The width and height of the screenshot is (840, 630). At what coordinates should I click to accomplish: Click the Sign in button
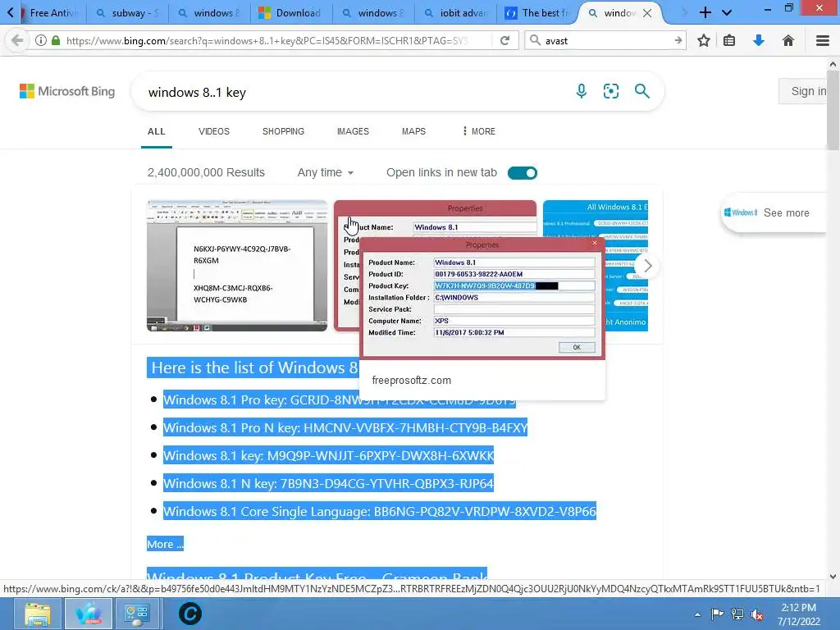click(x=804, y=91)
